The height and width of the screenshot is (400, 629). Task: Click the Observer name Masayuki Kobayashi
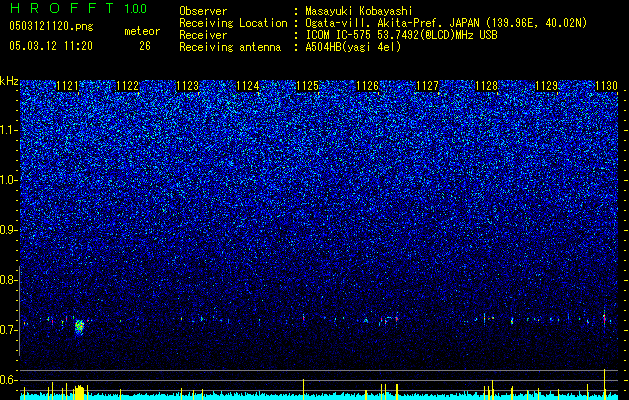tap(359, 12)
